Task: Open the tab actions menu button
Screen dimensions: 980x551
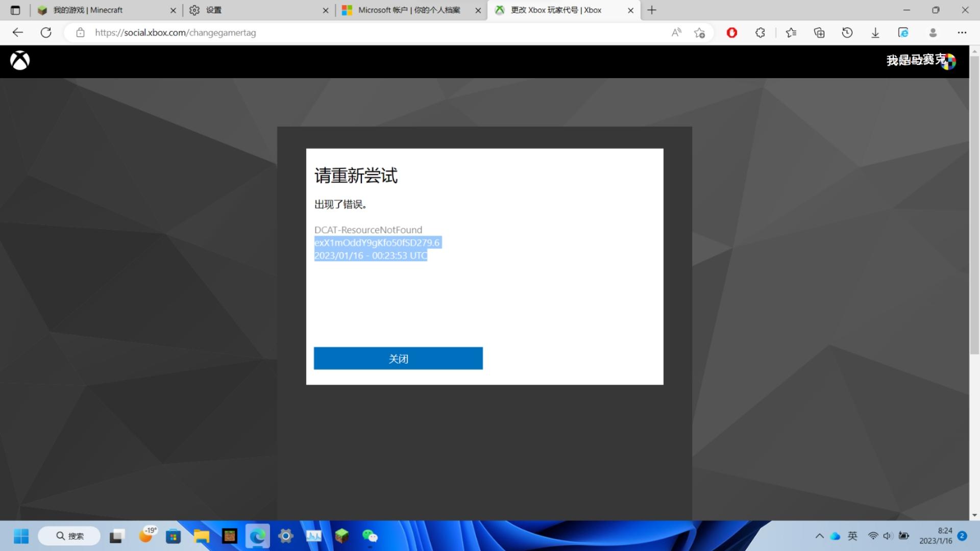Action: (x=15, y=10)
